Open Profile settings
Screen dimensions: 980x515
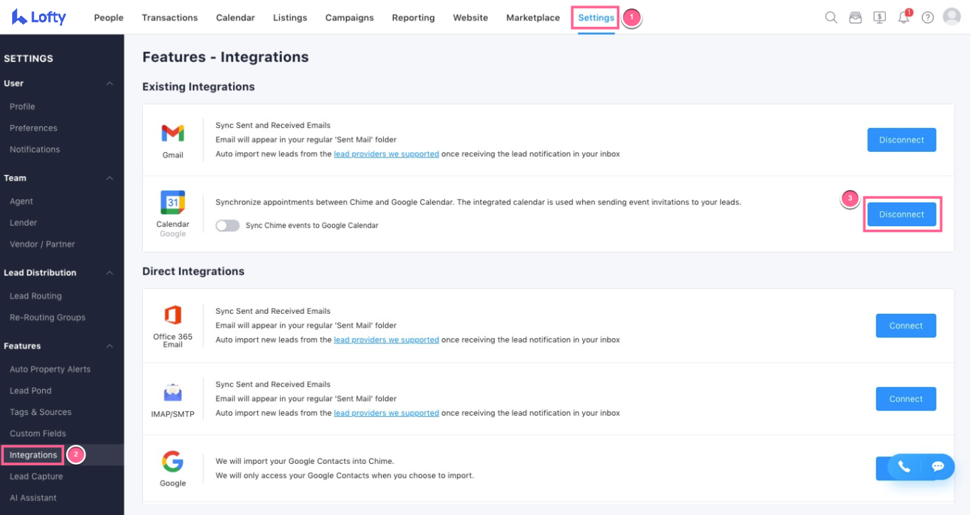22,106
